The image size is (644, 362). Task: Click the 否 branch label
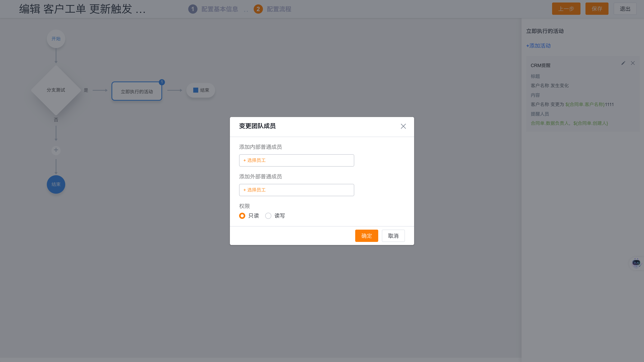pyautogui.click(x=56, y=120)
